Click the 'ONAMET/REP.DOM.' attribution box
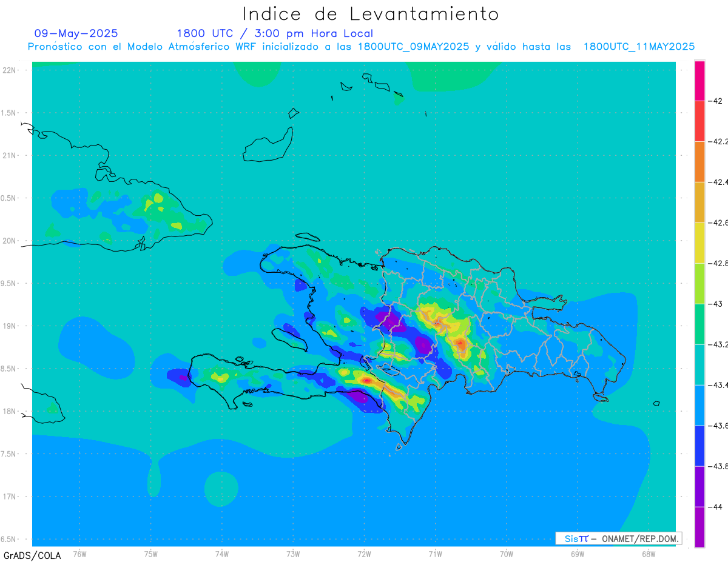728x562 pixels. pos(619,538)
